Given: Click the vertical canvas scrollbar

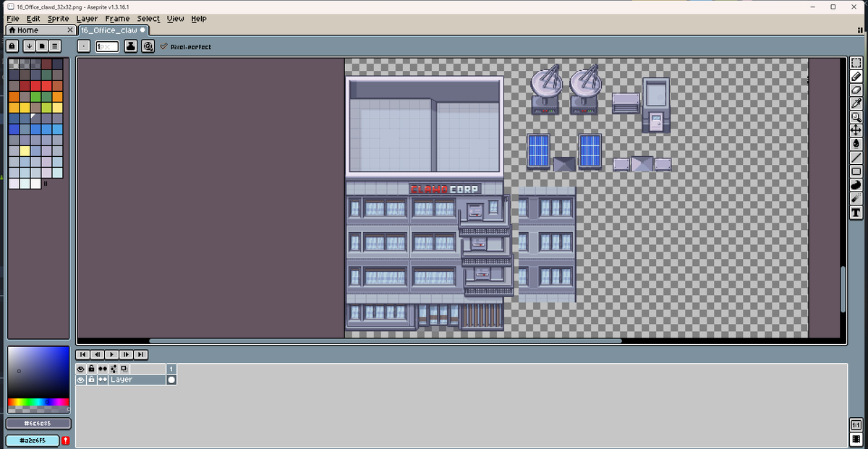Looking at the screenshot, I should pyautogui.click(x=843, y=289).
